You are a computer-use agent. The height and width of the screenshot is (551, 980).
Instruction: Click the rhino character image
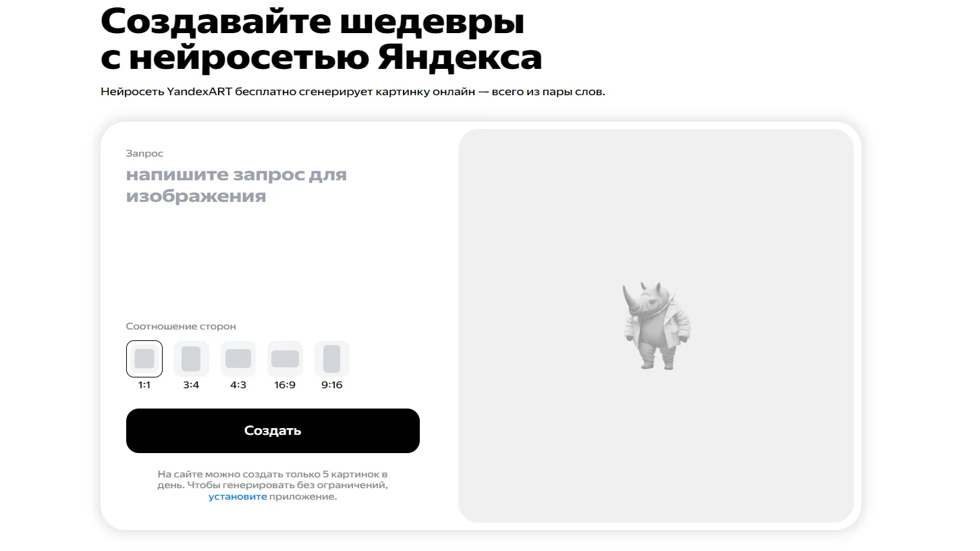coord(655,325)
